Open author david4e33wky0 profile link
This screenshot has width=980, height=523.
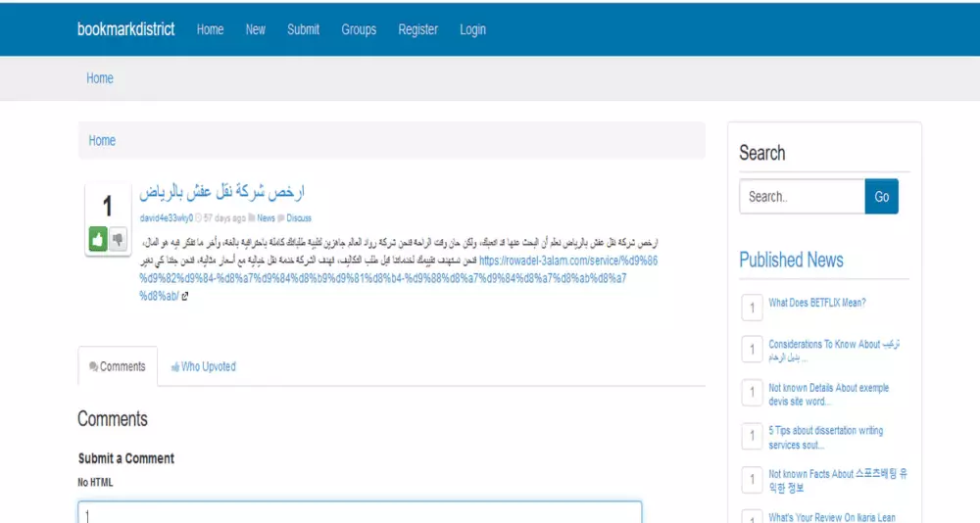(x=167, y=218)
